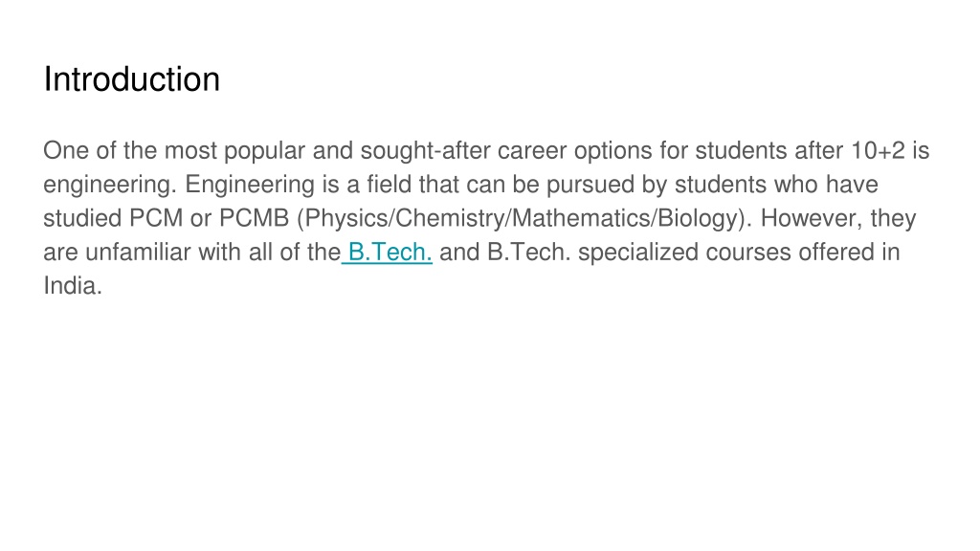
Task: Click the "PCMB" abbreviation
Action: point(254,218)
